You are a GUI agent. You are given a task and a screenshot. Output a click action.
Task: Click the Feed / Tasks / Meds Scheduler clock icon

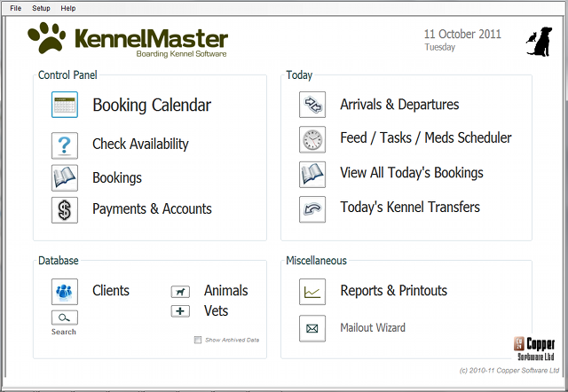pyautogui.click(x=312, y=139)
